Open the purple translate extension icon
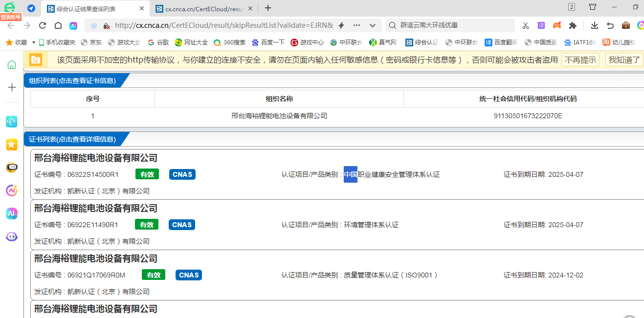Image resolution: width=644 pixels, height=318 pixels. (x=541, y=25)
